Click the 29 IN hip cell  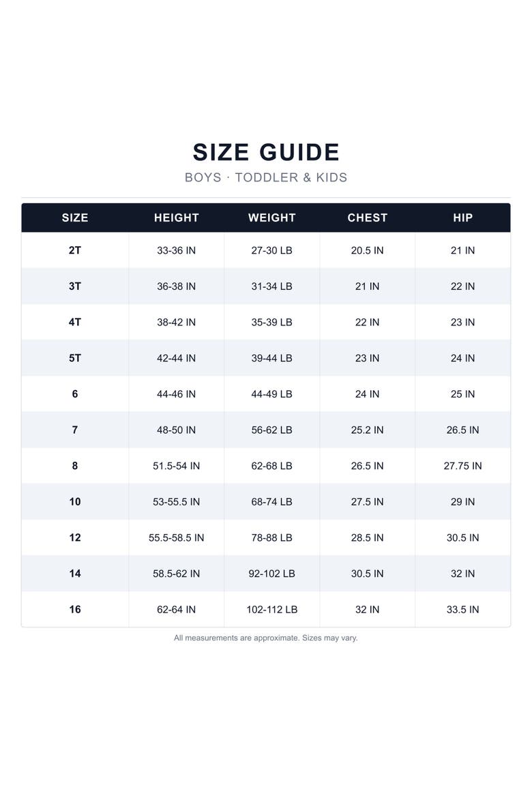point(462,502)
